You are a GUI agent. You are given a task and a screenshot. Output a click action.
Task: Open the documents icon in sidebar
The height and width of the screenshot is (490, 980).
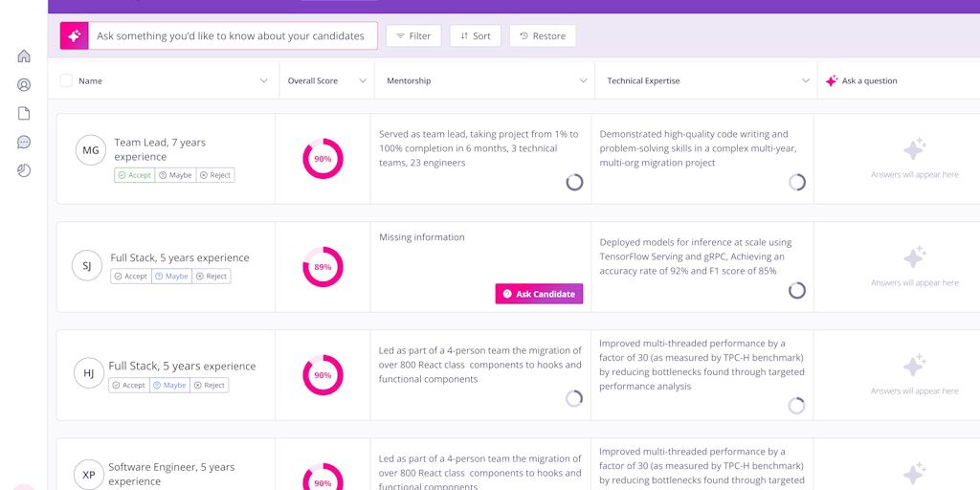click(x=24, y=114)
